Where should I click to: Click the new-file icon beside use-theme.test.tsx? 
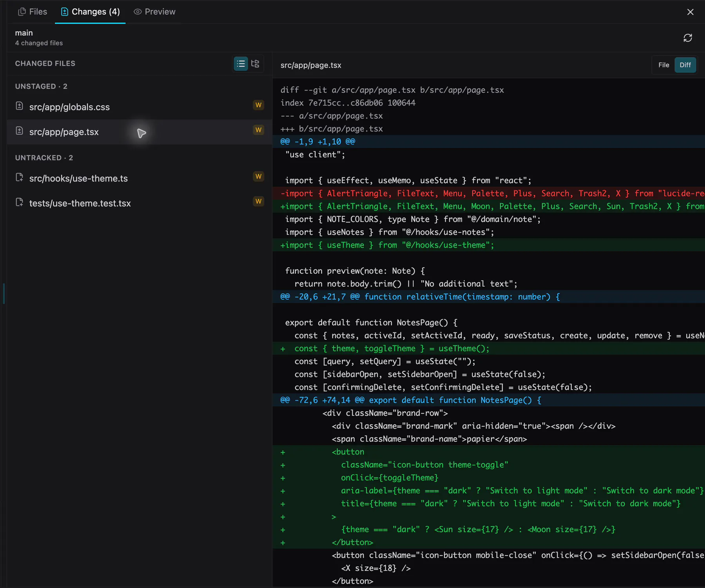[19, 202]
